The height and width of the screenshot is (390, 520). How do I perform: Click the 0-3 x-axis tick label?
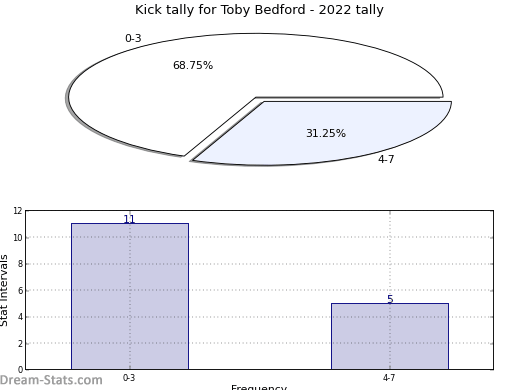click(x=129, y=378)
